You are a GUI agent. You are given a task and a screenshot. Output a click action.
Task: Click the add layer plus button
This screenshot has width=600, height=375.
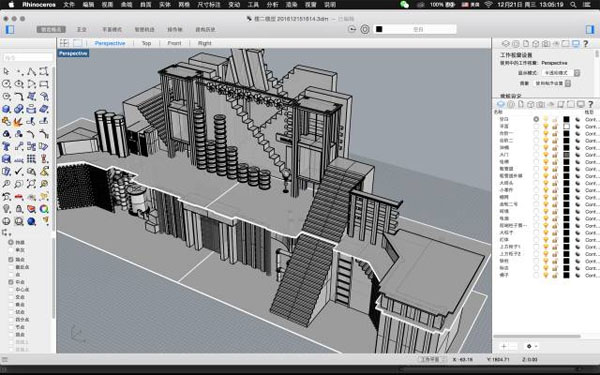[504, 346]
